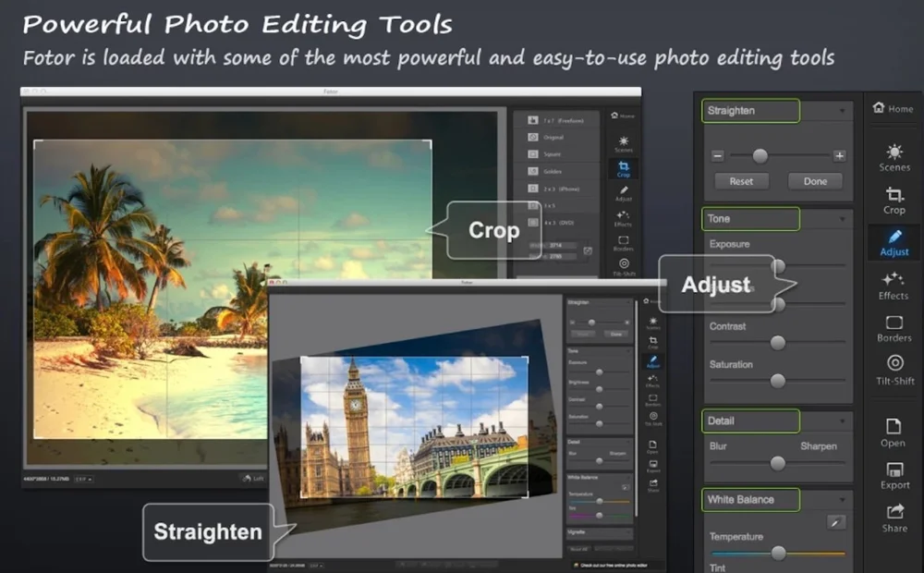Toggle aspect ratio lock beside width field

[588, 251]
